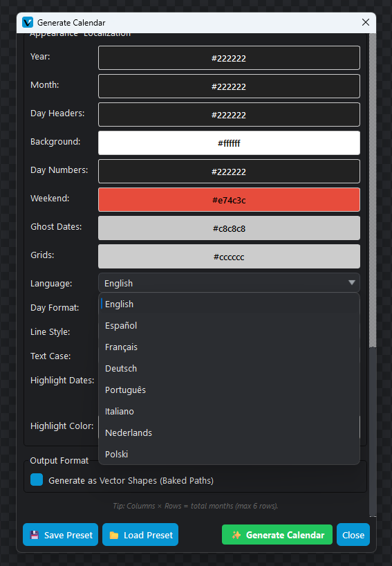Open the Month color swatch
Viewport: 392px width, 566px height.
point(229,86)
